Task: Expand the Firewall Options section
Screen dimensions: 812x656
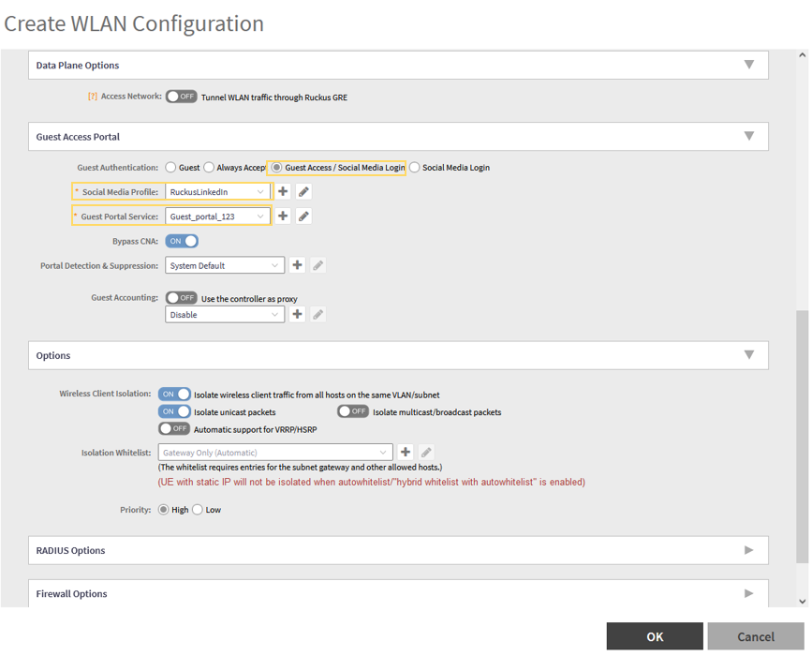Action: [749, 593]
